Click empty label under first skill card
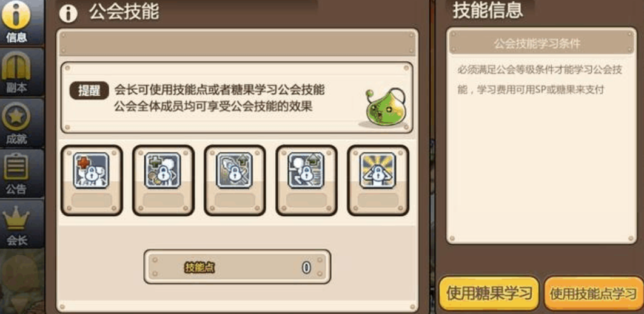Screen dimensions: 644x314 92,201
